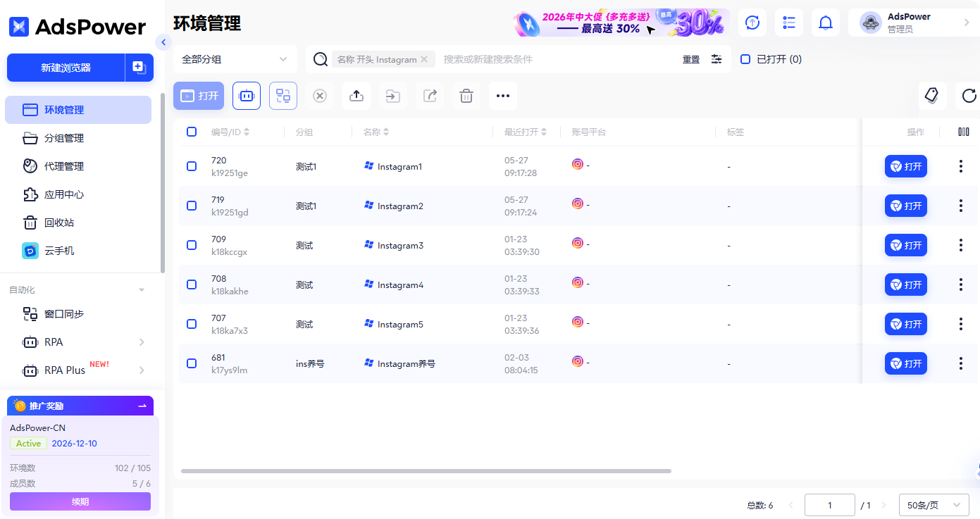Check the box for profile 707
Viewport: 980px width, 519px height.
tap(192, 324)
